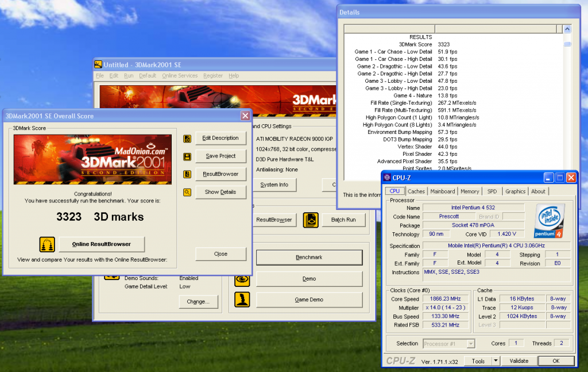Image resolution: width=588 pixels, height=372 pixels.
Task: Open the Online Services menu
Action: 180,75
